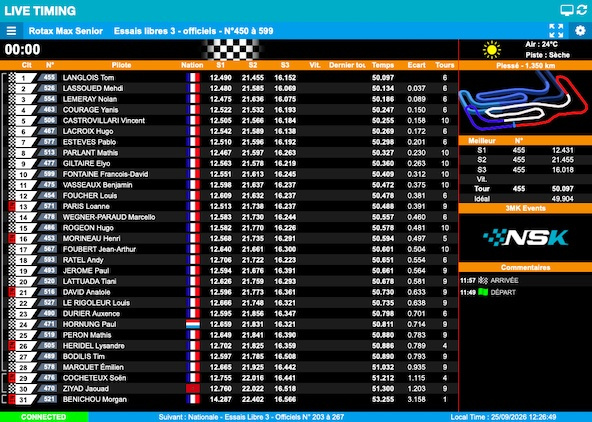Click the green DÉPART flag icon
This screenshot has width=592, height=422.
[x=483, y=292]
